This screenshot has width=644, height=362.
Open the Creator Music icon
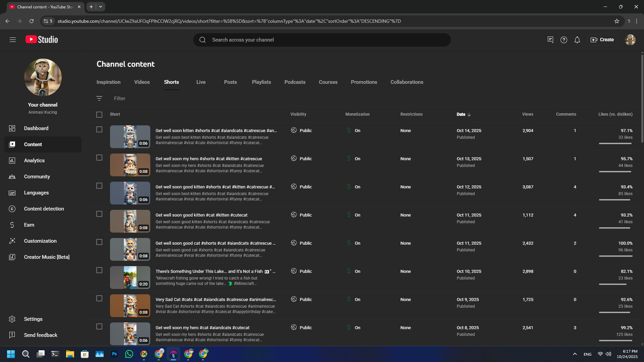pos(12,257)
